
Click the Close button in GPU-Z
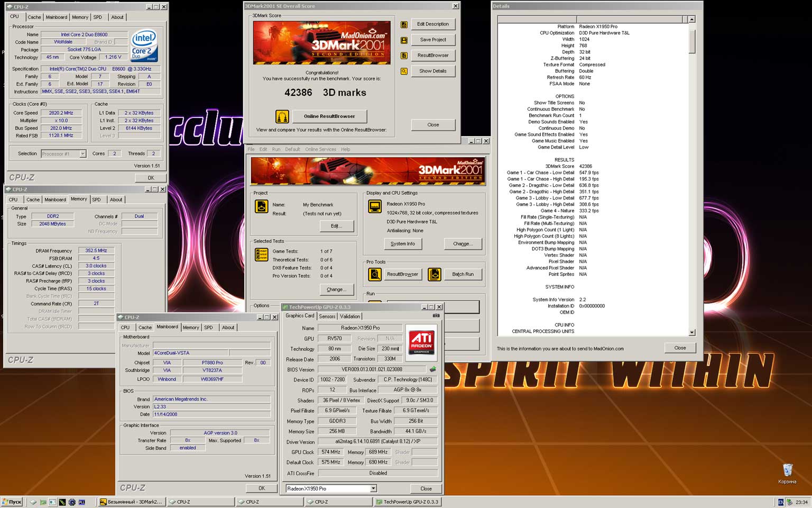coord(426,488)
